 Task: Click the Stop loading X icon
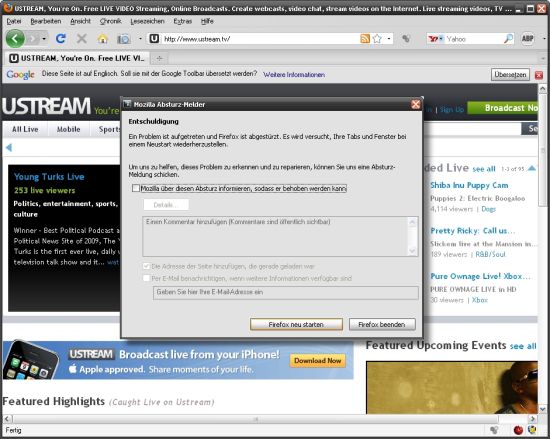pyautogui.click(x=82, y=38)
